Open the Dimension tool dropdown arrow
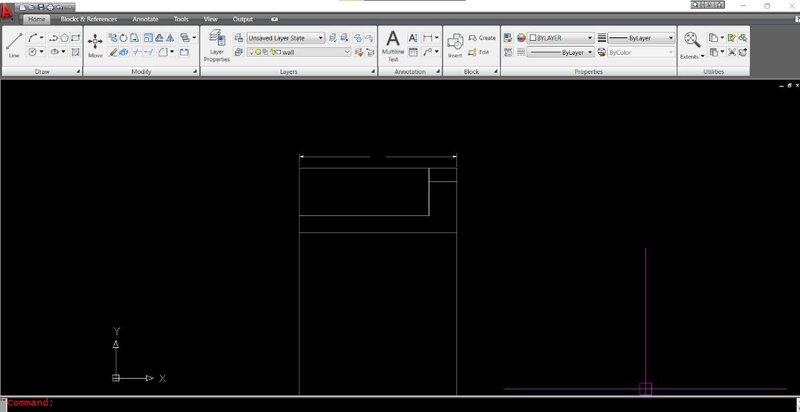 (x=437, y=38)
